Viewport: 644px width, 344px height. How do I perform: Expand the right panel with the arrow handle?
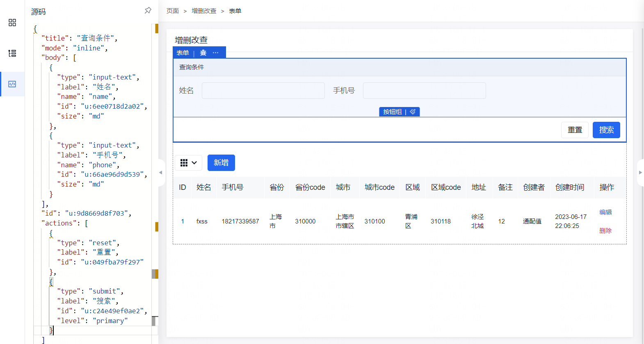[640, 173]
